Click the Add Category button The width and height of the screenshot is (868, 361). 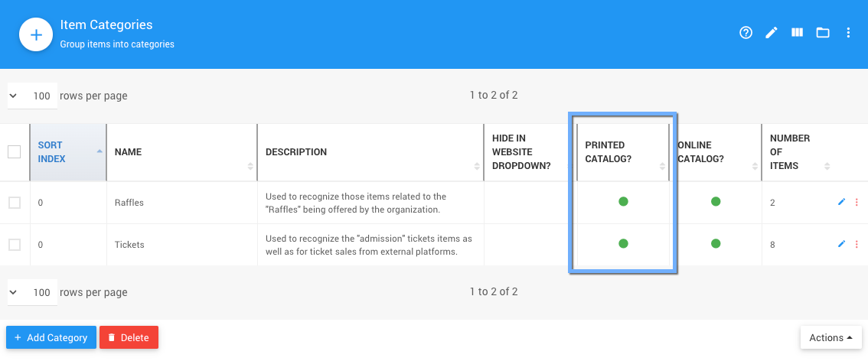pyautogui.click(x=51, y=337)
